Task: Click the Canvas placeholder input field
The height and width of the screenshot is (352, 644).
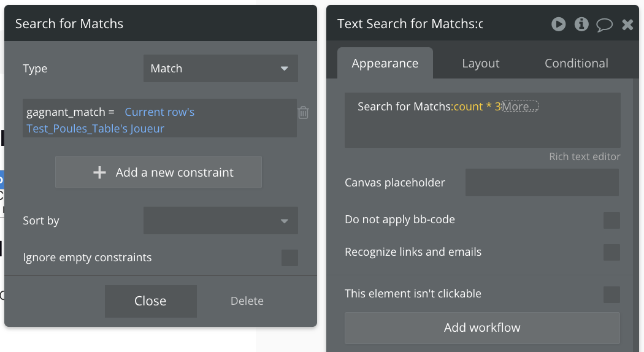Action: pos(542,183)
